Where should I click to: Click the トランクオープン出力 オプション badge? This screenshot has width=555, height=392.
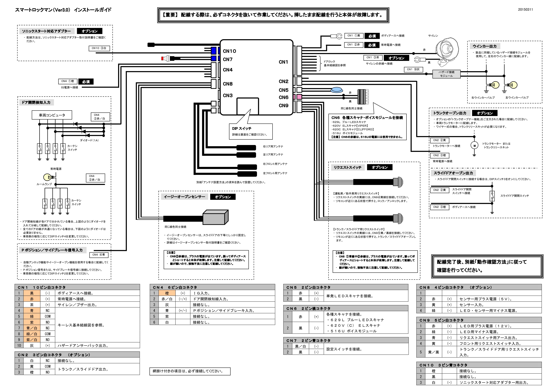[485, 113]
